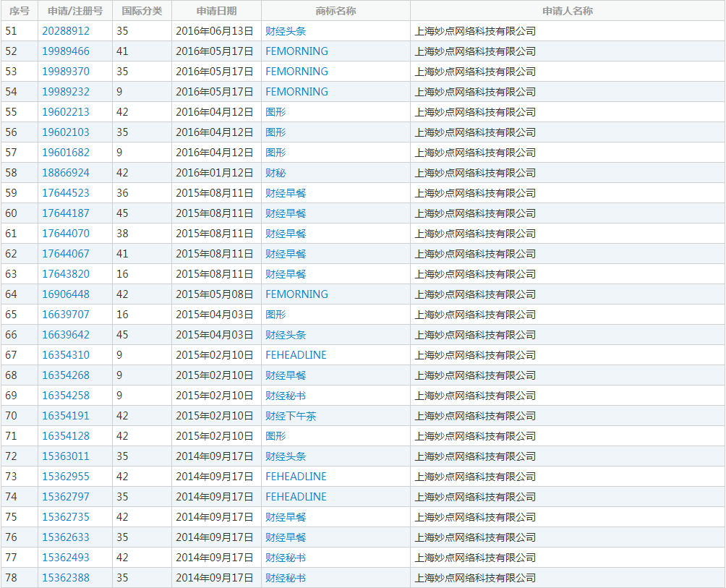Open registration number 16354191 link
This screenshot has height=588, width=726.
coord(66,416)
